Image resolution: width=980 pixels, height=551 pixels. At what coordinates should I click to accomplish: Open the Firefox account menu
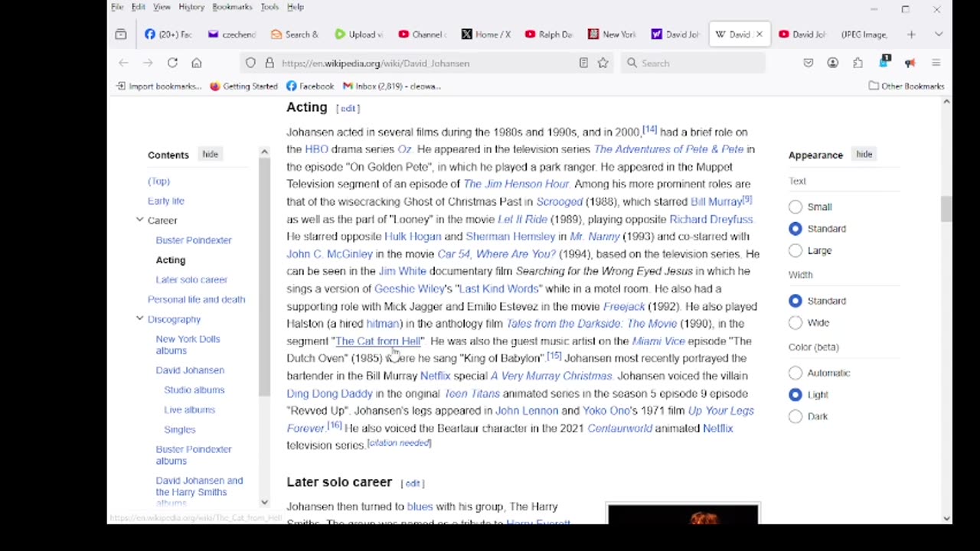point(833,63)
